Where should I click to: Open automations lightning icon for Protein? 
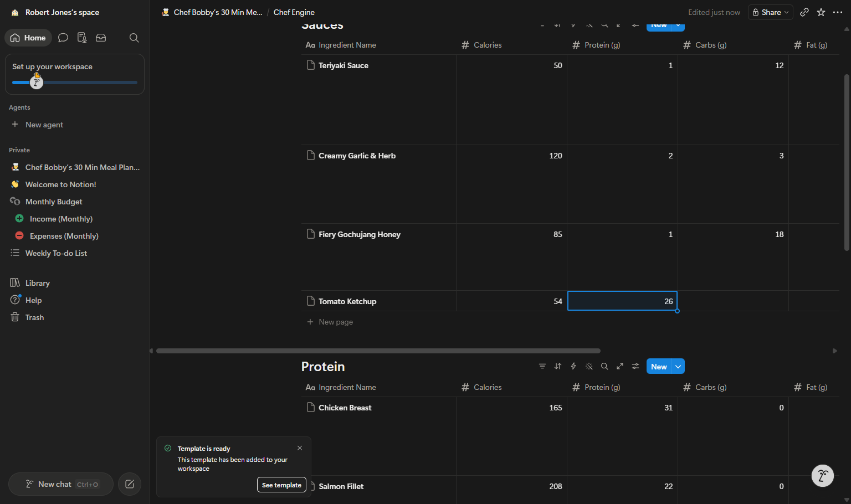click(573, 366)
